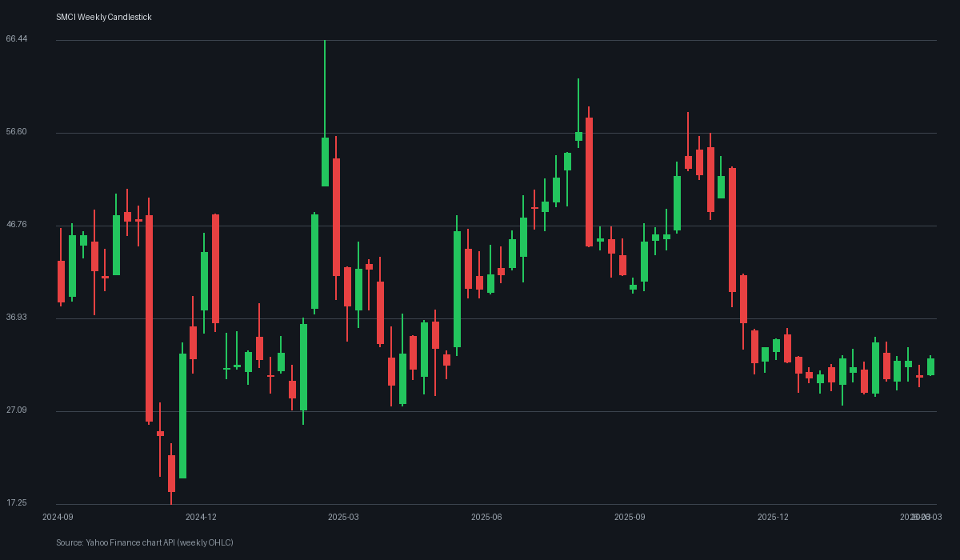Select the 46.76 y-axis price label

[17, 225]
